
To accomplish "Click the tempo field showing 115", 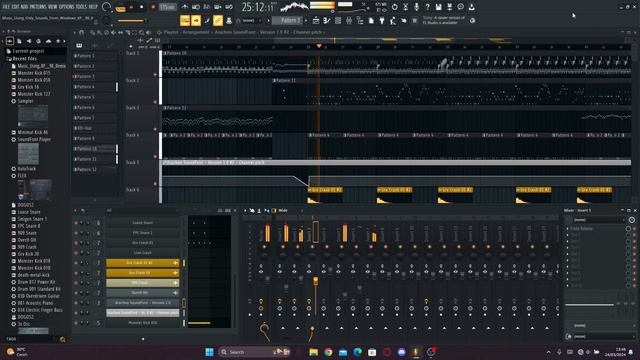I will 167,7.
